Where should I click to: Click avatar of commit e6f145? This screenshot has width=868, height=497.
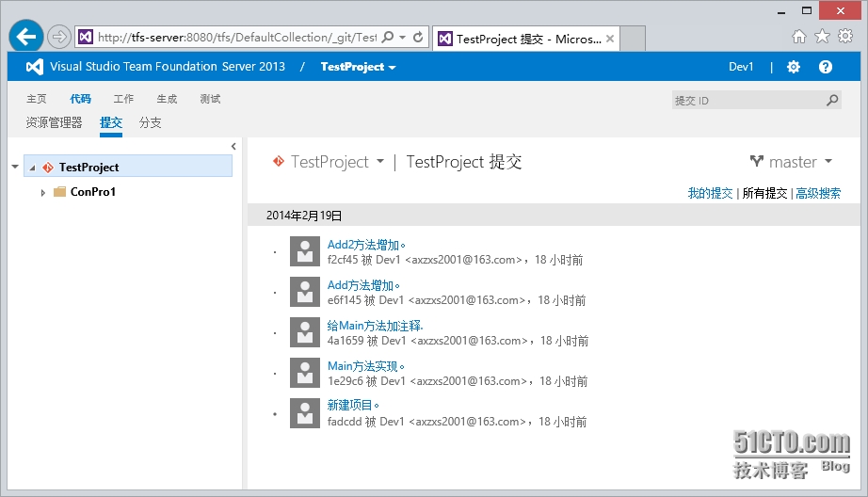tap(305, 292)
